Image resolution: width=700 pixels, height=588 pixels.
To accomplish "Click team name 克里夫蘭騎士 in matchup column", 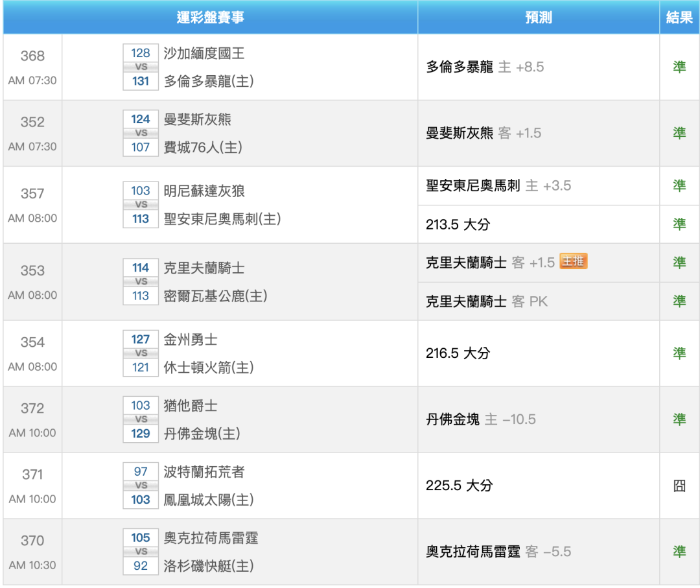I will 204,268.
